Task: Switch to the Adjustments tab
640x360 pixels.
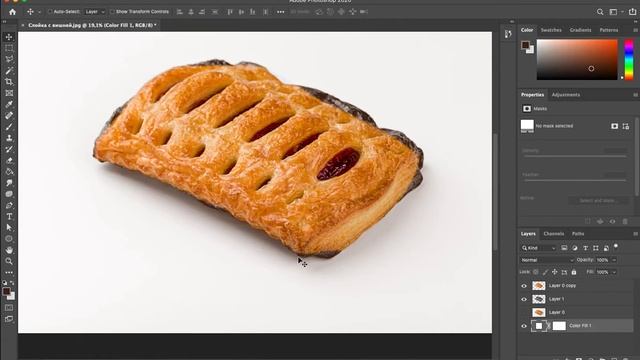Action: (x=566, y=95)
